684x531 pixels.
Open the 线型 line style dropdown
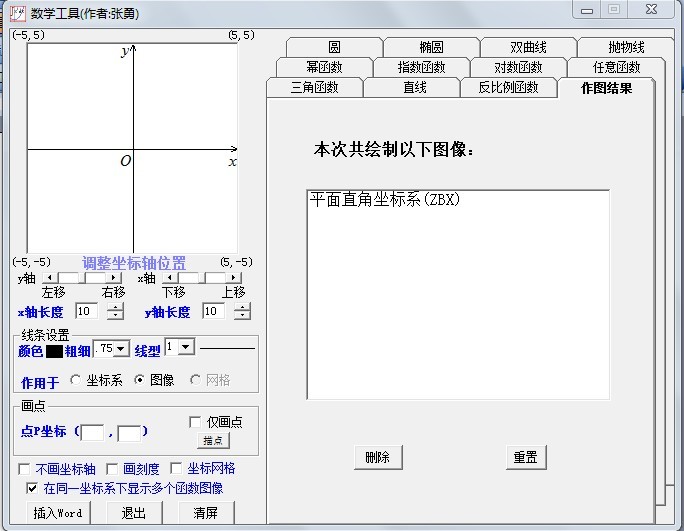pyautogui.click(x=186, y=347)
